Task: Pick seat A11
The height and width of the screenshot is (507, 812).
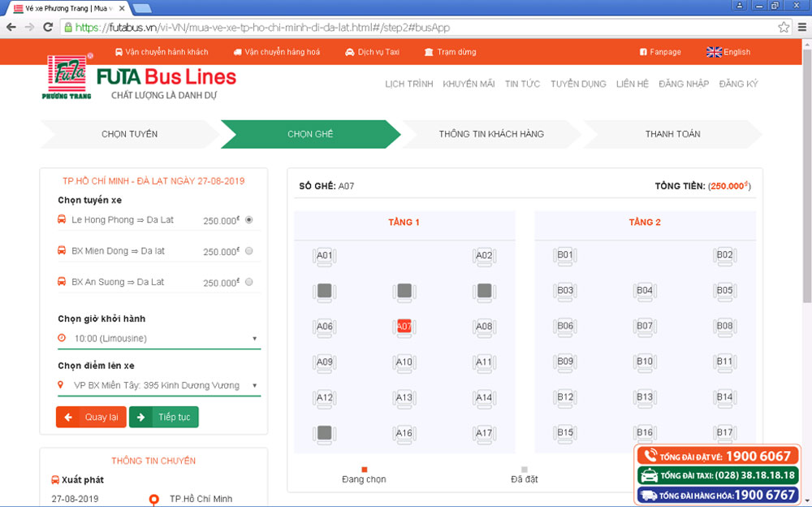Action: (484, 362)
